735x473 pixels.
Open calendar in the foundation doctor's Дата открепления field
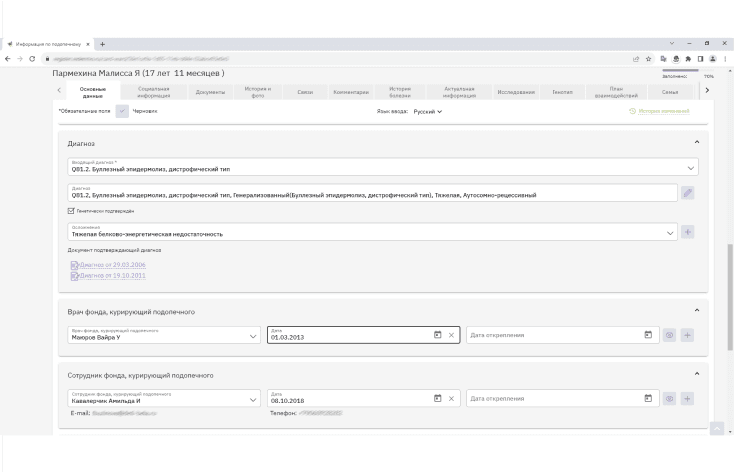click(648, 335)
